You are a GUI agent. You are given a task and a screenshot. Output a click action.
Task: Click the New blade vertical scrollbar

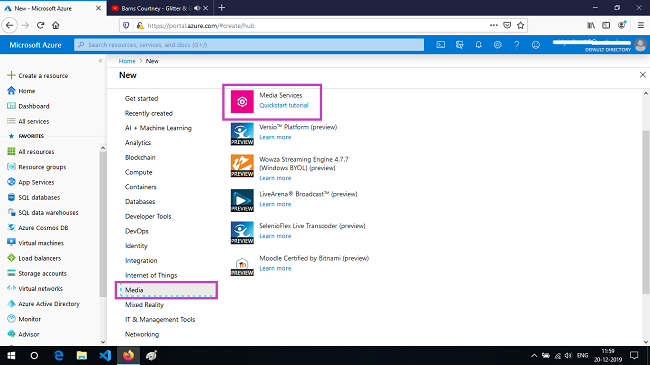point(645,212)
